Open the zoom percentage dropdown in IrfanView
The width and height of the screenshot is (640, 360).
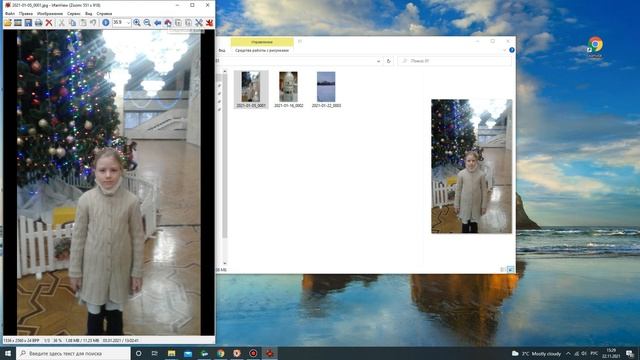[x=129, y=22]
